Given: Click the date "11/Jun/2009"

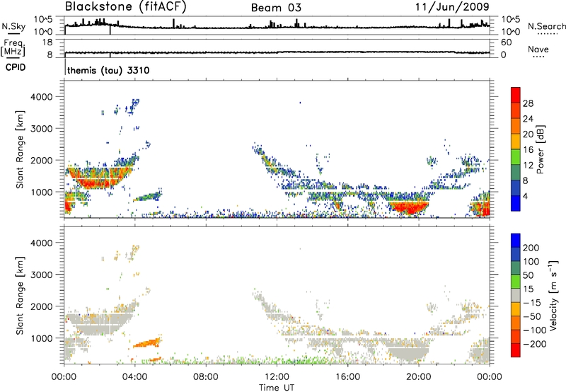Looking at the screenshot, I should click(452, 7).
